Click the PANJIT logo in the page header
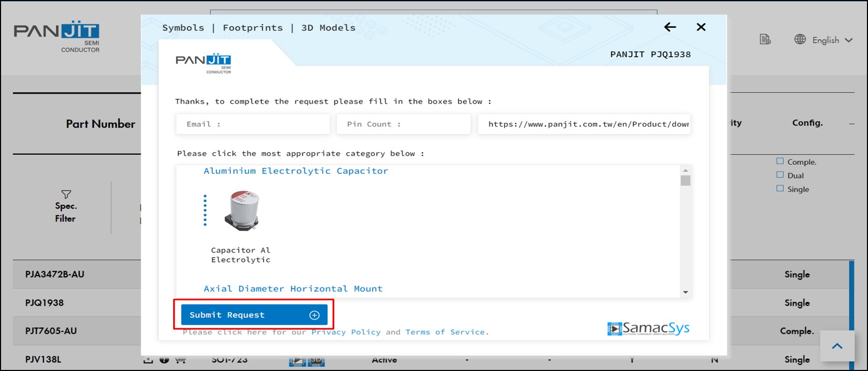This screenshot has width=868, height=371. pos(57,37)
